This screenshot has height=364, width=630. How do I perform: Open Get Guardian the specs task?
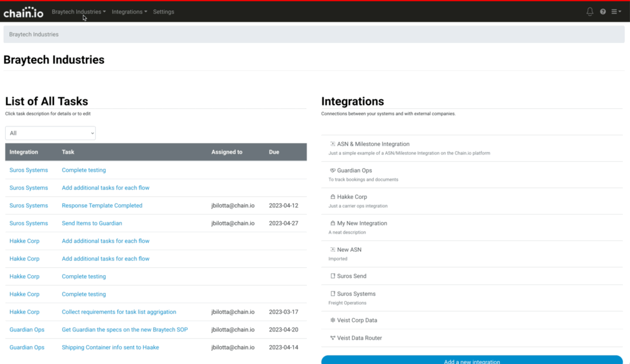click(x=125, y=329)
